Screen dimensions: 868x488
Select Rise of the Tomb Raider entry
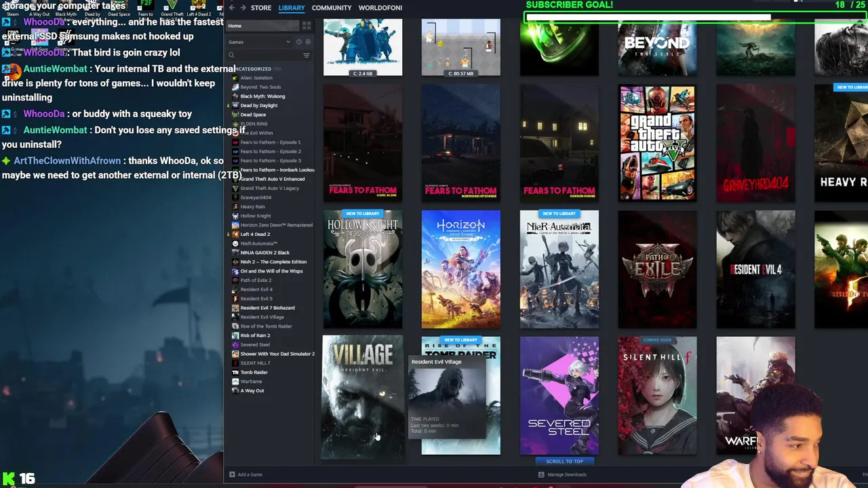click(x=266, y=326)
